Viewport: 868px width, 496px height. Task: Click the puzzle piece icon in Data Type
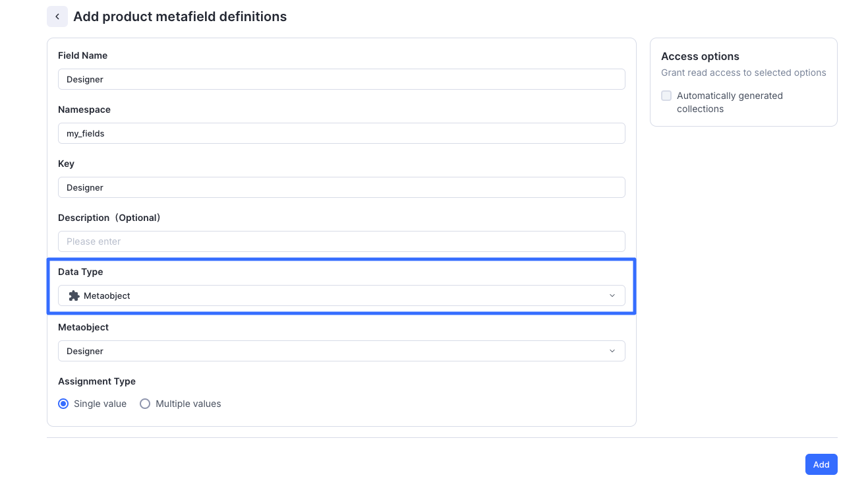point(74,295)
